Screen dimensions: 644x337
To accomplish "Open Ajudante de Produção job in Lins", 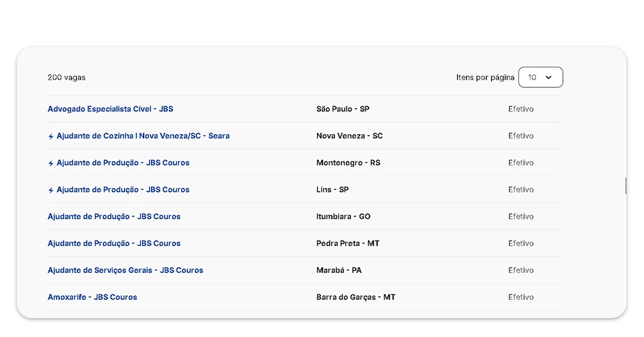I will 123,190.
